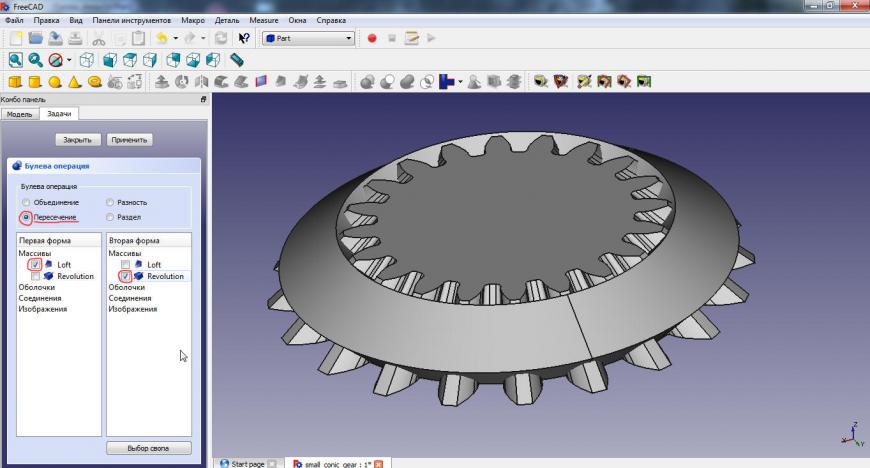This screenshot has height=468, width=870.
Task: Activate the What's This help cursor icon
Action: 244,38
